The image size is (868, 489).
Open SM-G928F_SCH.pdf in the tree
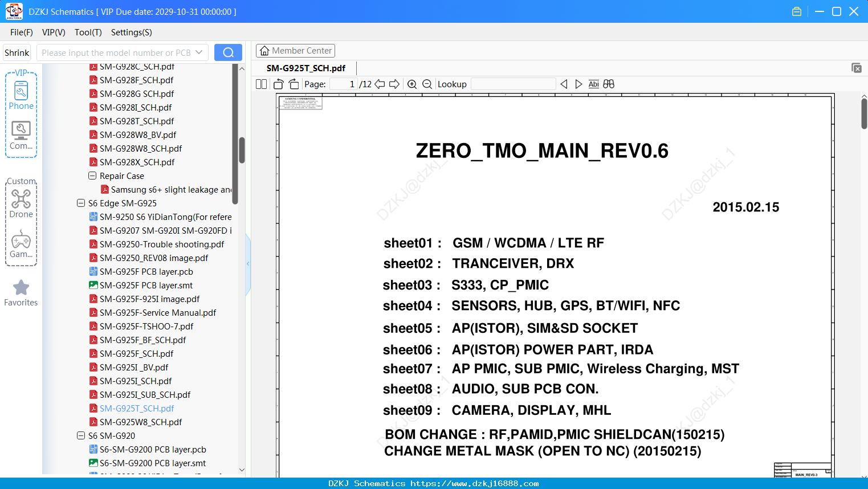point(136,80)
